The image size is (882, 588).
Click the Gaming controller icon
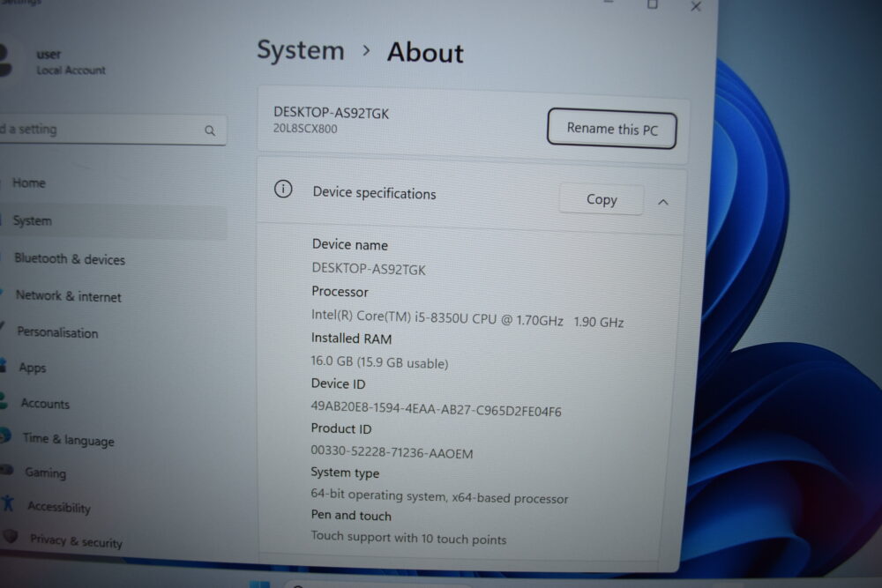(6, 469)
